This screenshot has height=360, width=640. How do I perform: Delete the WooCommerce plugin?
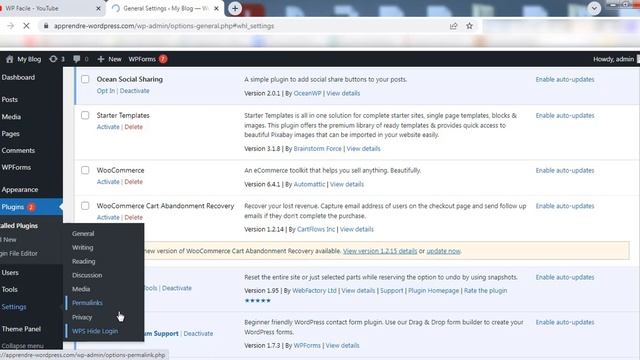point(133,182)
